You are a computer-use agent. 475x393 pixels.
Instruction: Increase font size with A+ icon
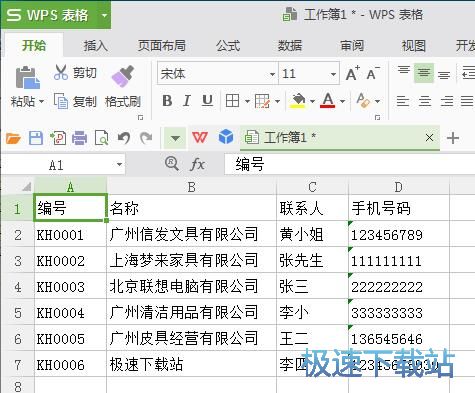coord(353,73)
